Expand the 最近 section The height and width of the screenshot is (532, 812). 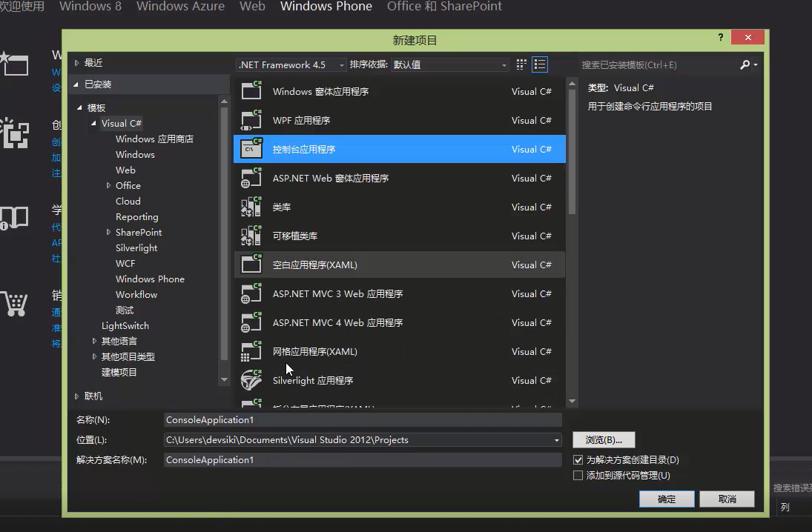tap(76, 63)
